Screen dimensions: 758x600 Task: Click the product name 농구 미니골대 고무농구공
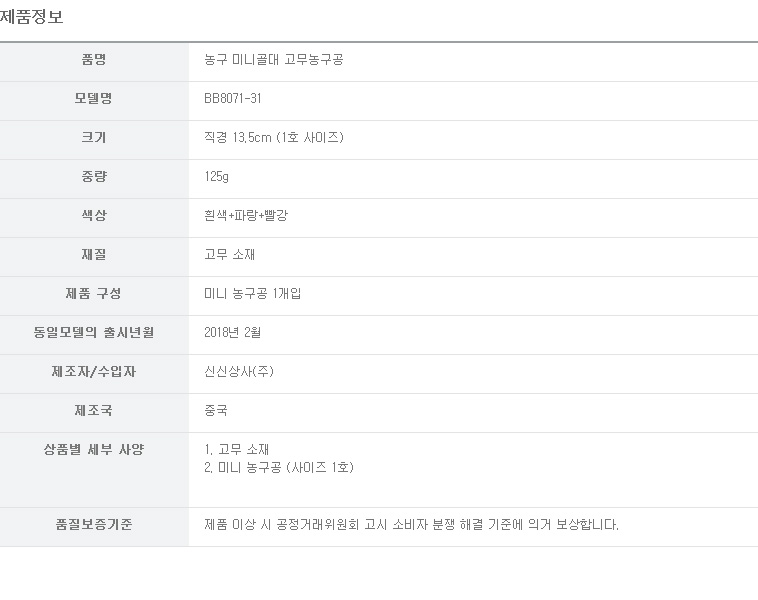(x=274, y=59)
